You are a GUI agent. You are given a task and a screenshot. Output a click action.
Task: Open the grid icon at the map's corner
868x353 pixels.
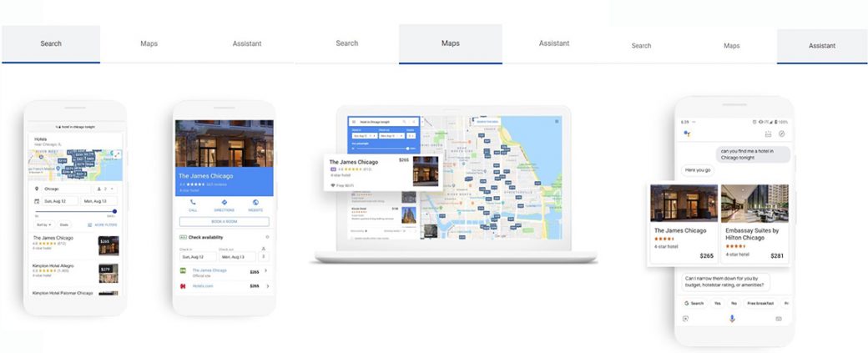(557, 121)
